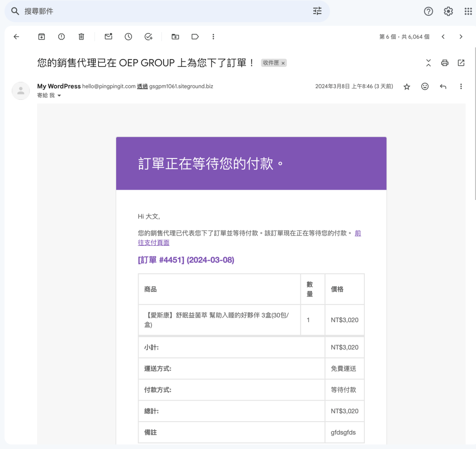Viewport: 476px width, 449px height.
Task: Snooze this email with clock icon
Action: click(128, 37)
